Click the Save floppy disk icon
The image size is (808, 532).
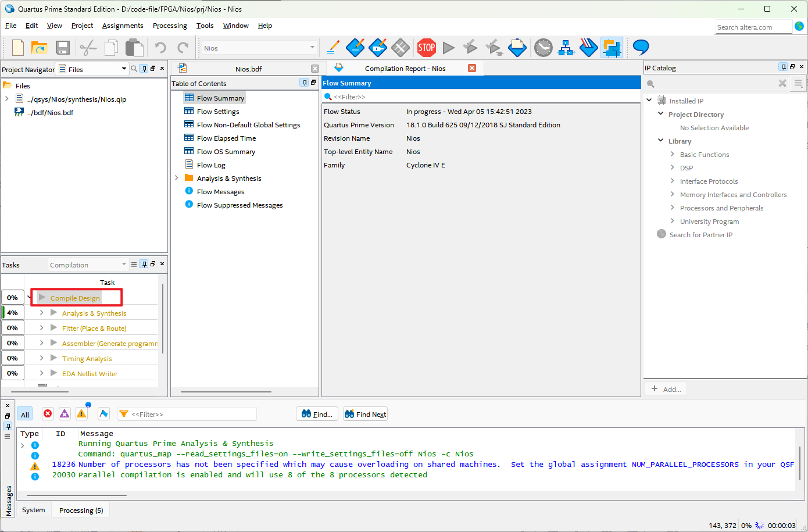click(63, 48)
